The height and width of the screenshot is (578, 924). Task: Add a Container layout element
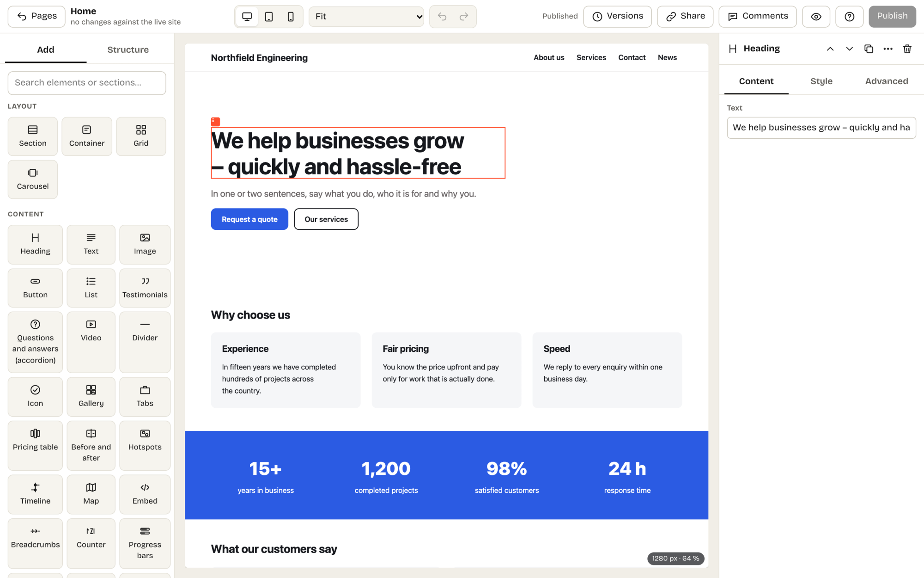coord(87,136)
